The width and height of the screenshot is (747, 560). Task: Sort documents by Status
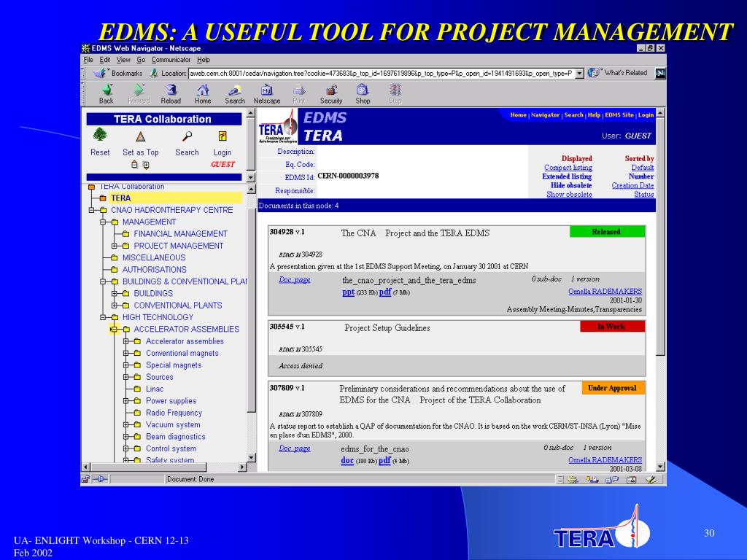click(x=643, y=194)
